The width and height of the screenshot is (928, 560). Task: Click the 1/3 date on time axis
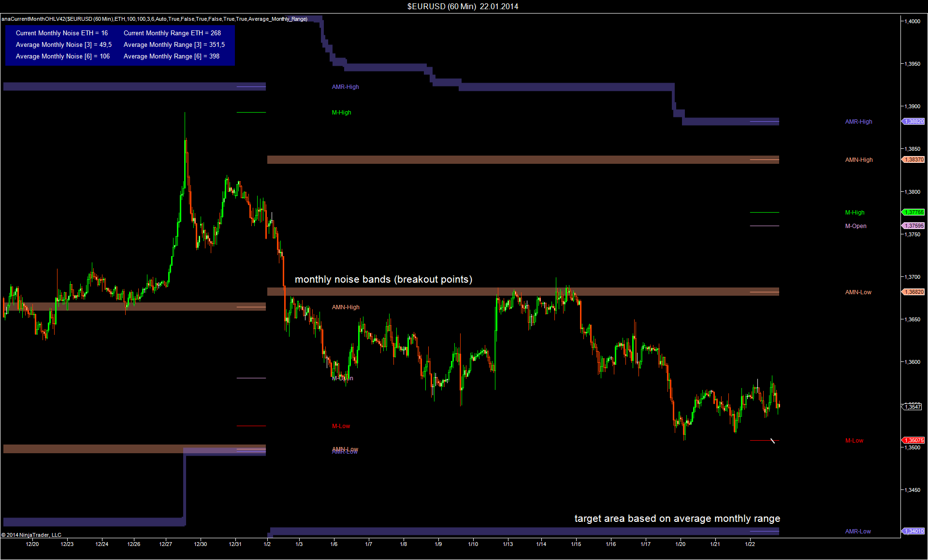tap(299, 544)
